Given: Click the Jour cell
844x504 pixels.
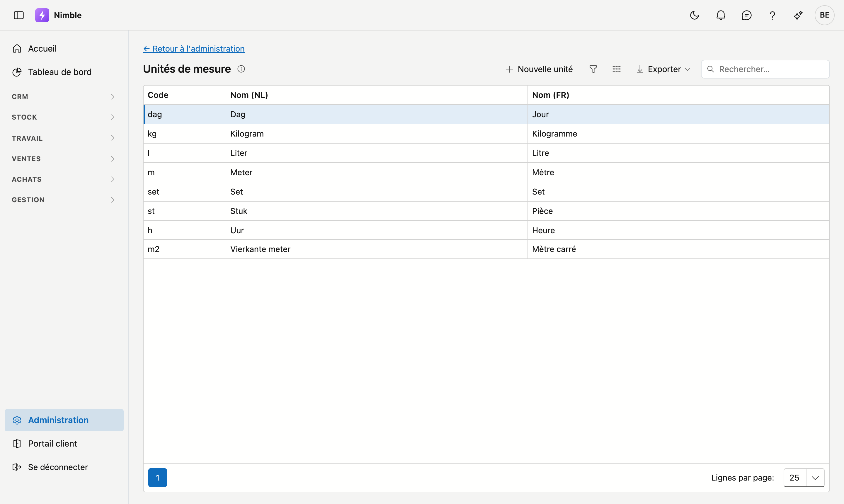Looking at the screenshot, I should [x=678, y=115].
